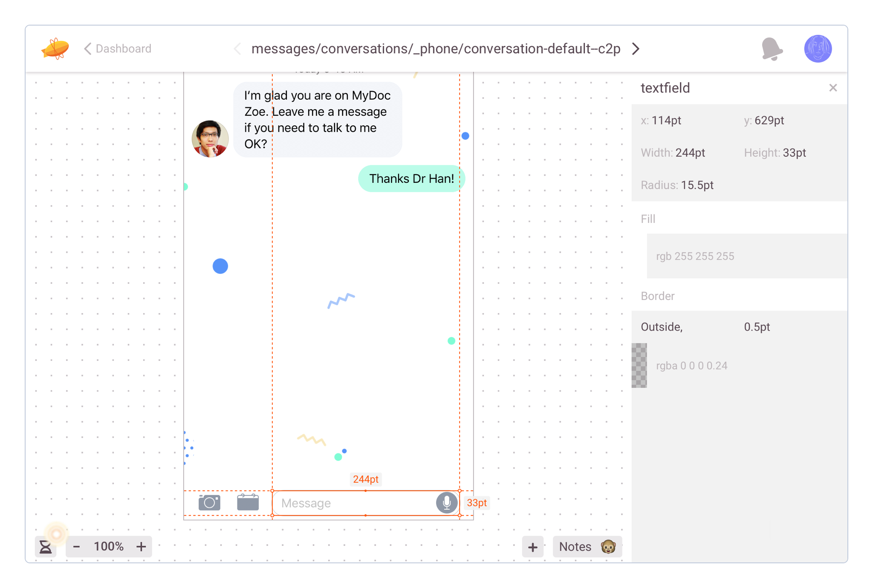Go to the previous screen with the left chevron
Screen dimensions: 873x588
pos(237,49)
